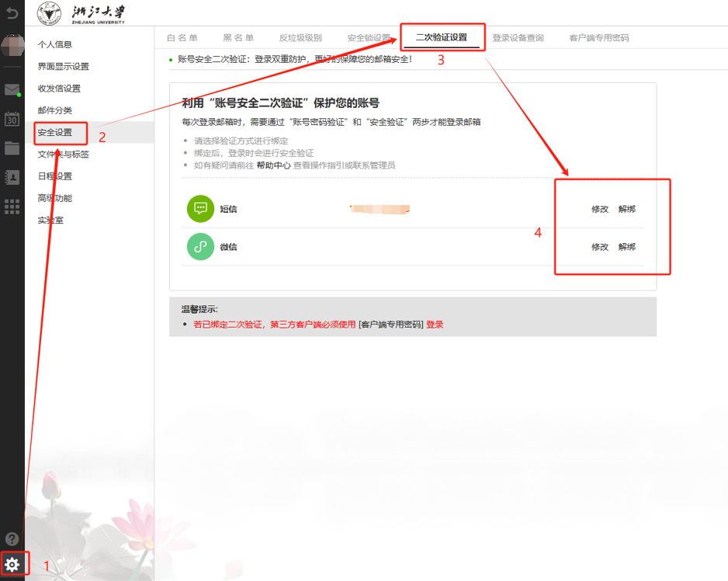Click the back arrow at sidebar top
The image size is (728, 581).
click(12, 12)
